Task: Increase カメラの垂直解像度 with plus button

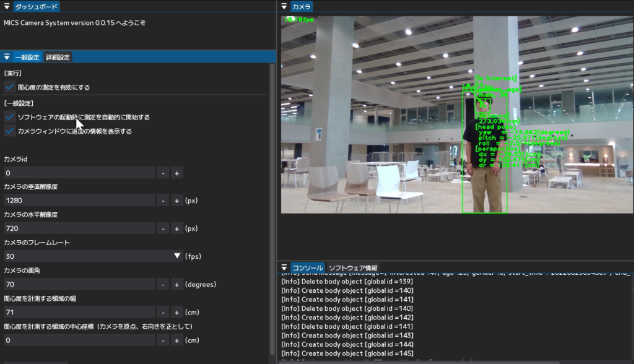Action: 176,201
